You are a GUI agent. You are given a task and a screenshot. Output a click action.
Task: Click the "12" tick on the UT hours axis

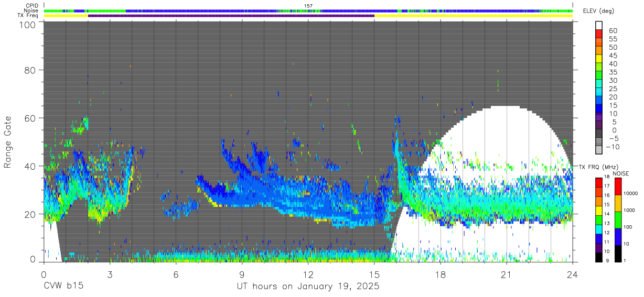click(x=308, y=274)
